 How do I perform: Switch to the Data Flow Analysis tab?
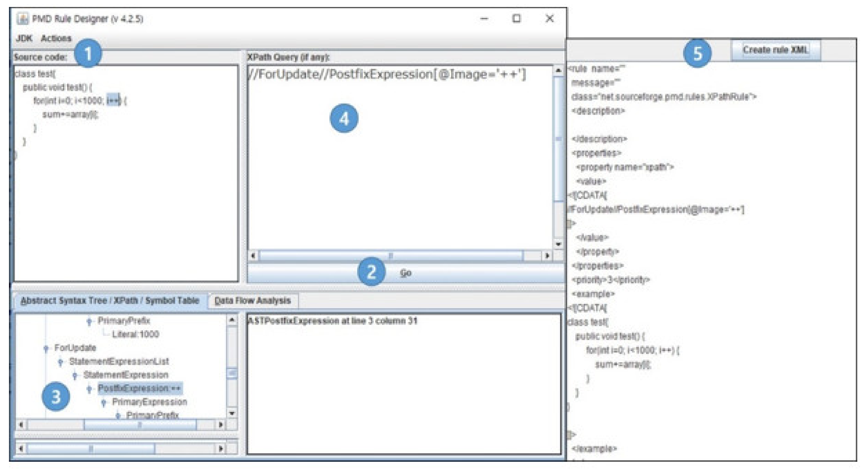pos(252,300)
